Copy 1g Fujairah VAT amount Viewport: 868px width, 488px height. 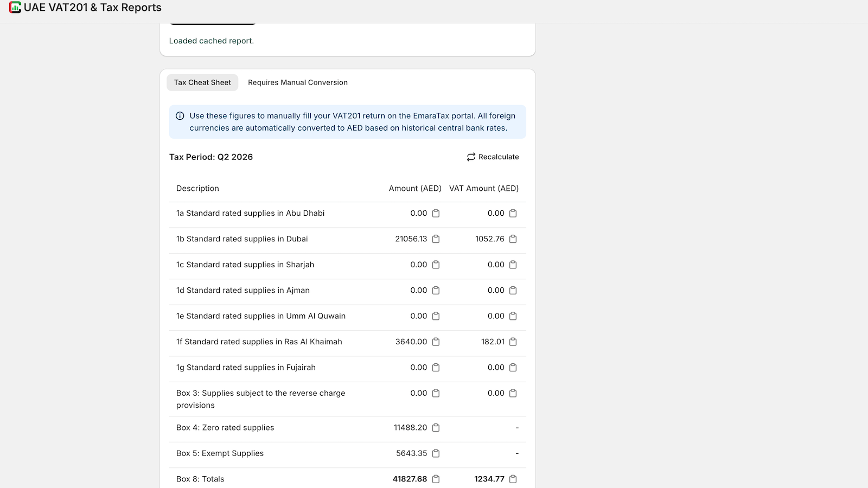coord(513,368)
